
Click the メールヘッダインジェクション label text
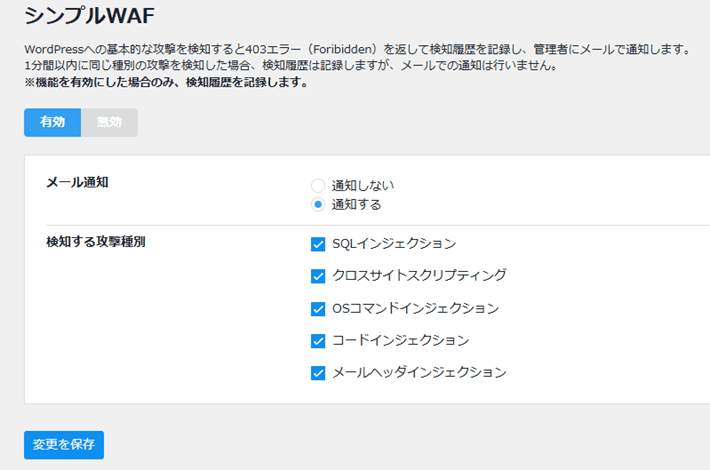[419, 373]
